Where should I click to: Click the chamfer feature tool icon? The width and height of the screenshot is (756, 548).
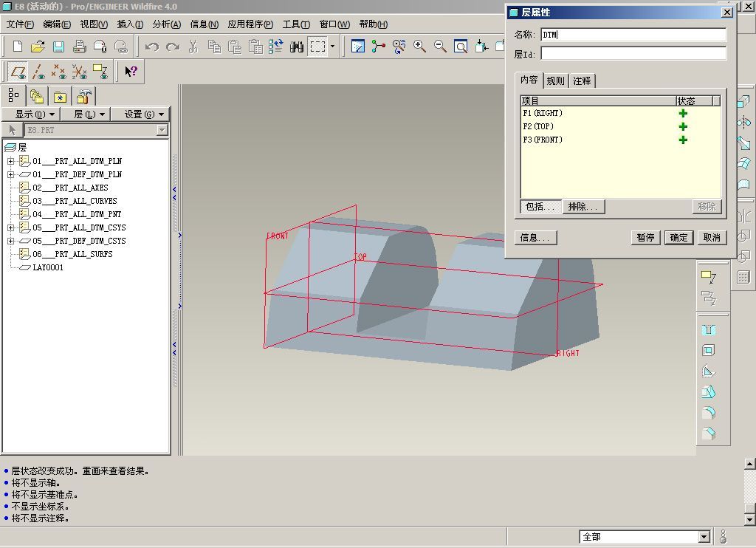[x=708, y=434]
